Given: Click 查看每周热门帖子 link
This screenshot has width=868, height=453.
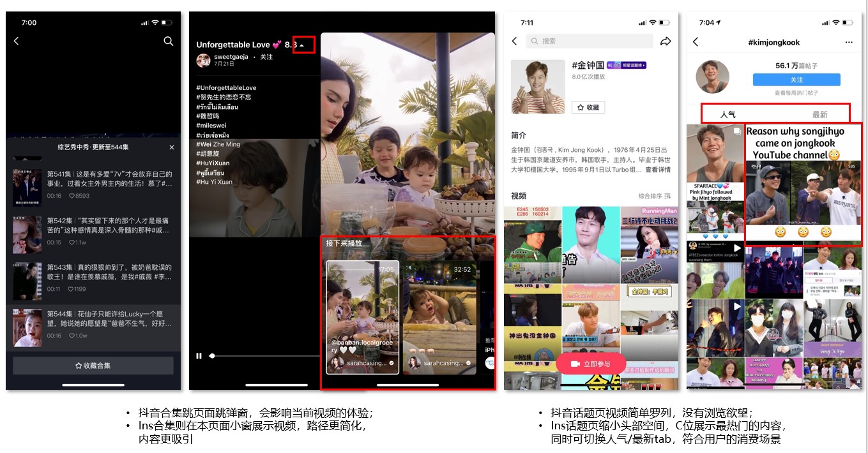Looking at the screenshot, I should [x=796, y=93].
